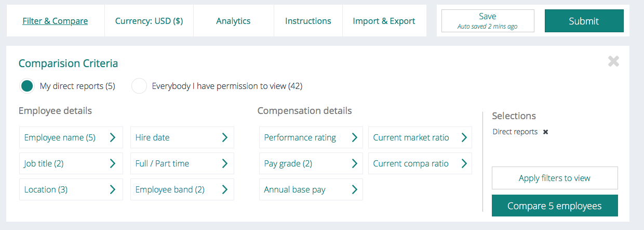Open the Currency: USD ($) menu
The height and width of the screenshot is (230, 644).
point(149,21)
